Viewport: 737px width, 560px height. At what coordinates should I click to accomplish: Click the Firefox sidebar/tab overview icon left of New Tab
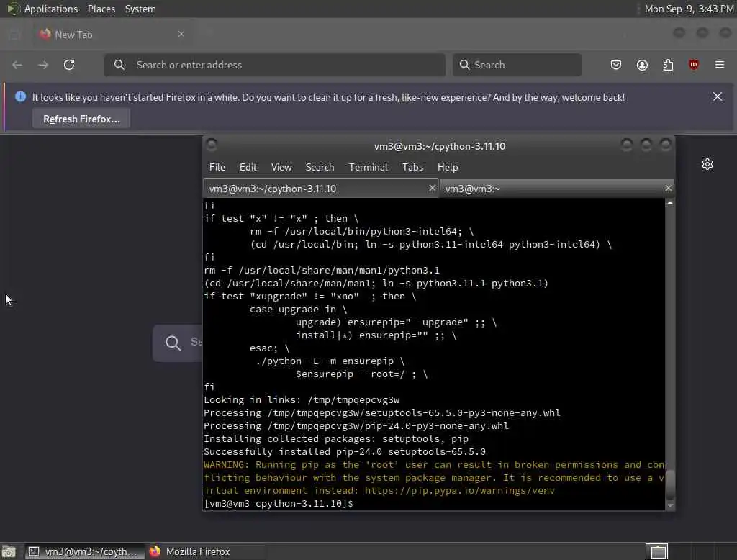click(14, 35)
